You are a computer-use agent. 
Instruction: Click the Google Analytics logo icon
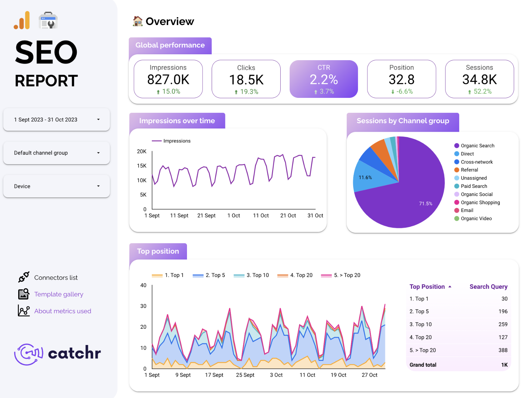pos(21,20)
